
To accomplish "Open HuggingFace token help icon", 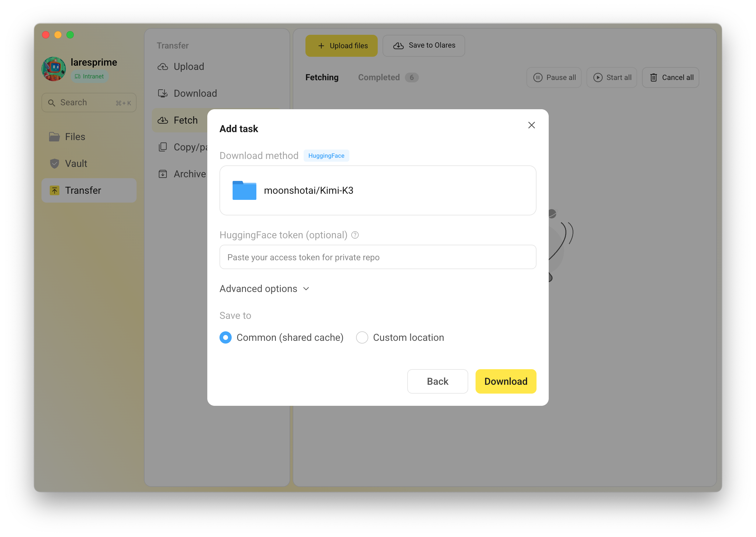I will 355,235.
